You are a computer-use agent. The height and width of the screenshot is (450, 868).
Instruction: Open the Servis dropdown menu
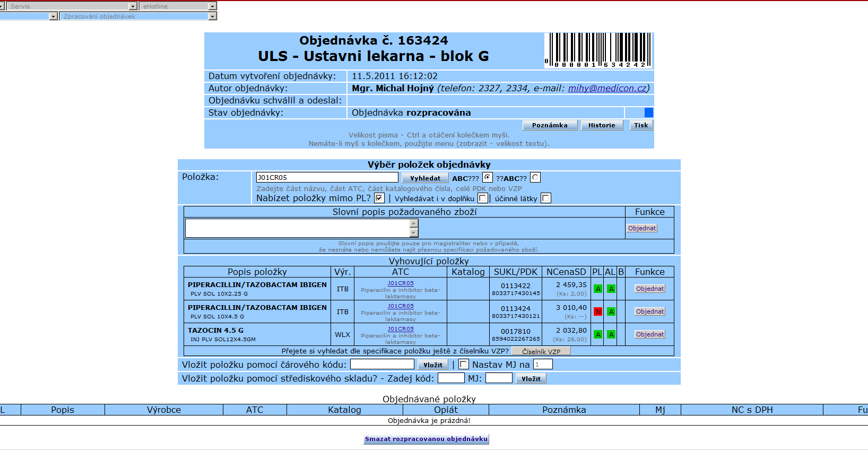(72, 6)
